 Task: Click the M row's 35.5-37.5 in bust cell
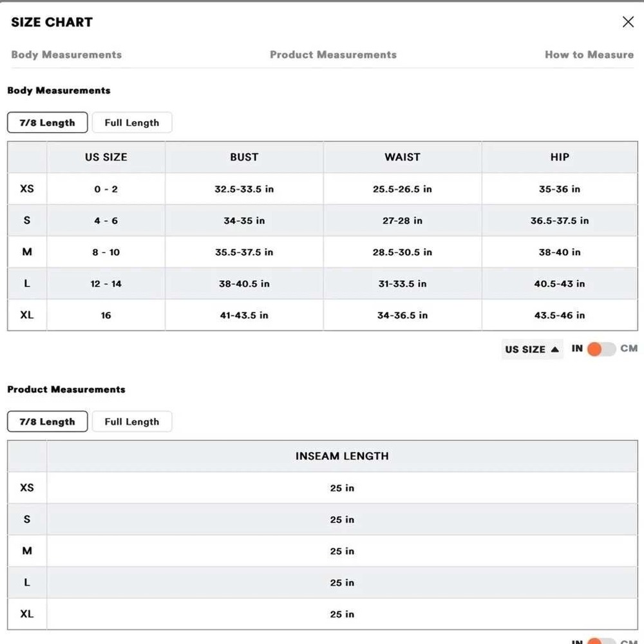click(x=244, y=252)
